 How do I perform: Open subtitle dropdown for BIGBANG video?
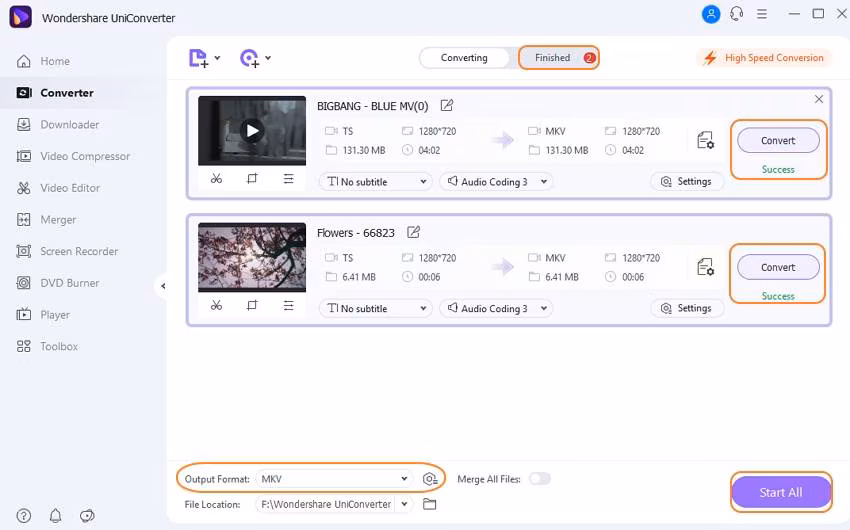376,182
